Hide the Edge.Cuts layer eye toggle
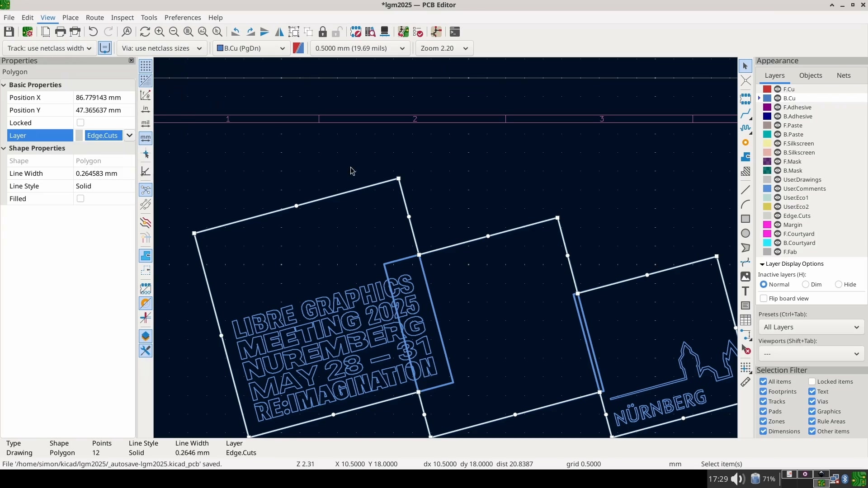This screenshot has height=488, width=868. coord(778,216)
